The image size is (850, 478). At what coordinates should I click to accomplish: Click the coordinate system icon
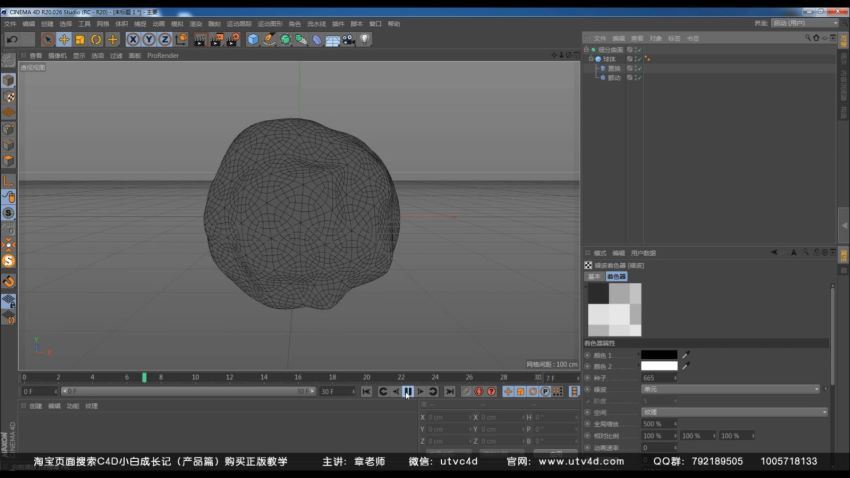coord(181,40)
